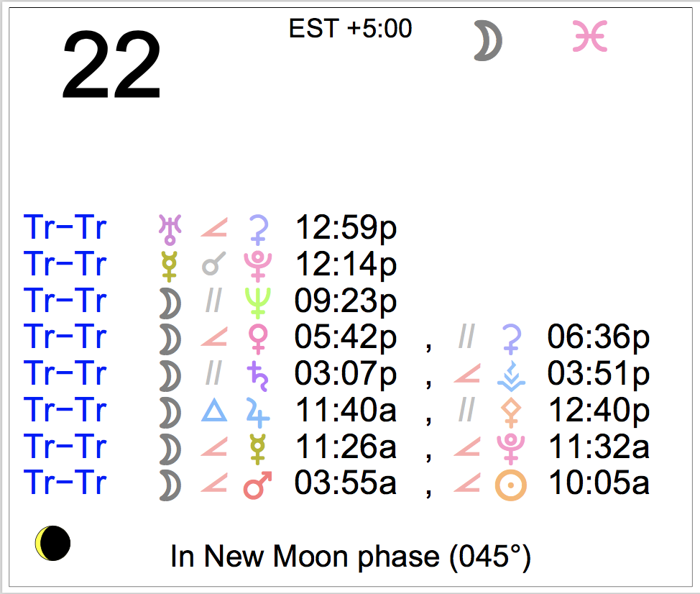Click the first Tr-Tr label

65,228
